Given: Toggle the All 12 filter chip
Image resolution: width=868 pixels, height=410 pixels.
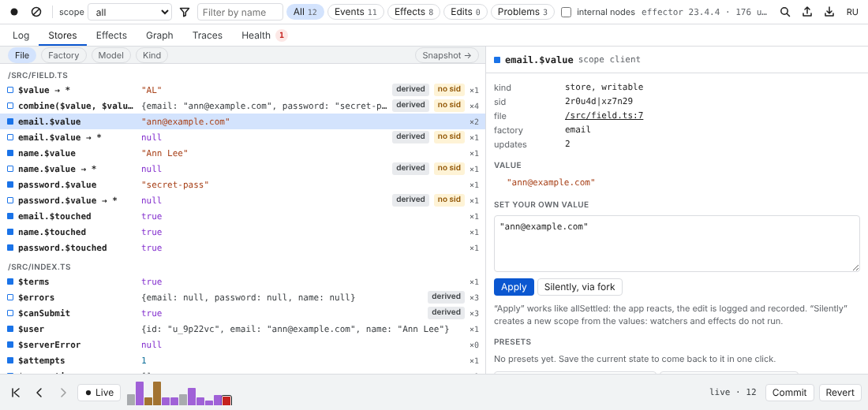Looking at the screenshot, I should [305, 12].
